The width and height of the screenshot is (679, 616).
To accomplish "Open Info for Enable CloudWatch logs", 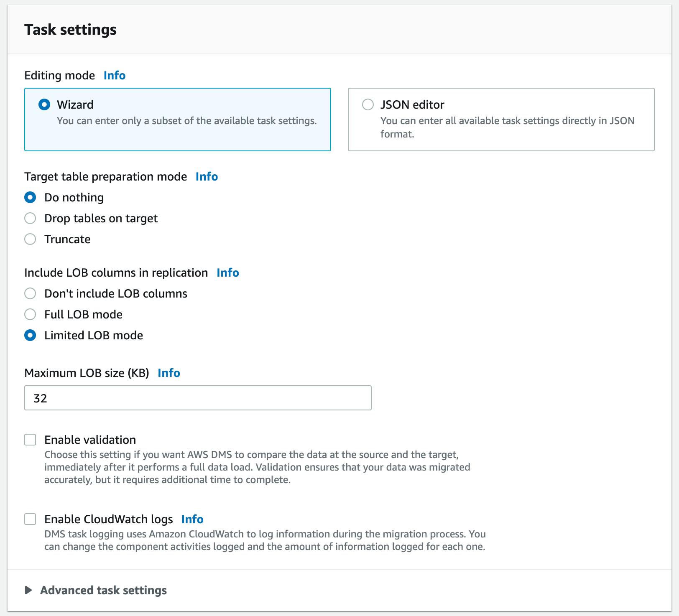I will pyautogui.click(x=192, y=519).
